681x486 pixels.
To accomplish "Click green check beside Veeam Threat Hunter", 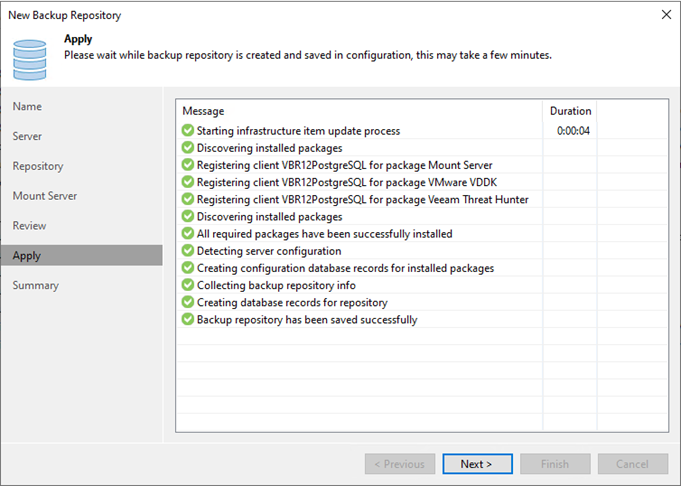I will coord(188,199).
